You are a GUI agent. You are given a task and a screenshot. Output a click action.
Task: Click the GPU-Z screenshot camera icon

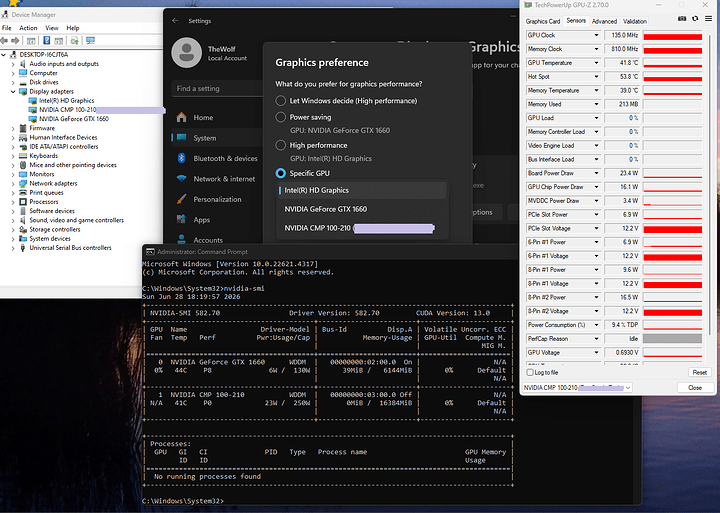[x=682, y=19]
